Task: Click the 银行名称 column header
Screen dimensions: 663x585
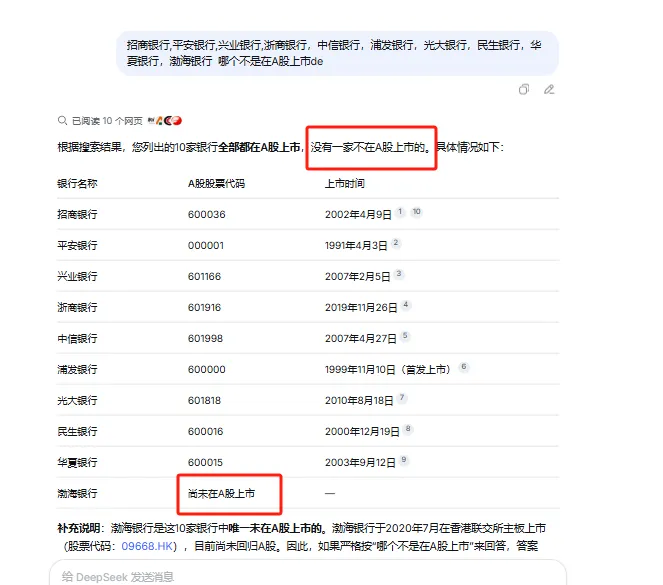Action: [x=77, y=183]
